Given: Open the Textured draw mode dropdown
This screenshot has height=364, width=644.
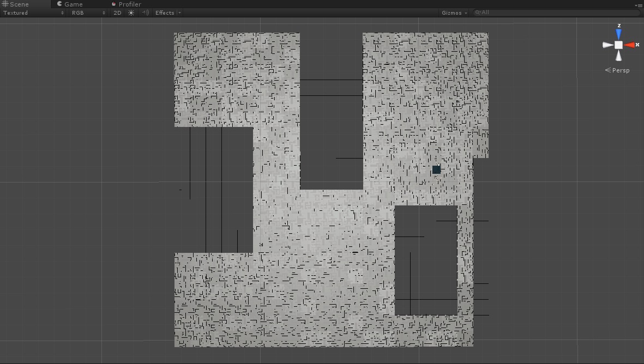Looking at the screenshot, I should point(33,13).
